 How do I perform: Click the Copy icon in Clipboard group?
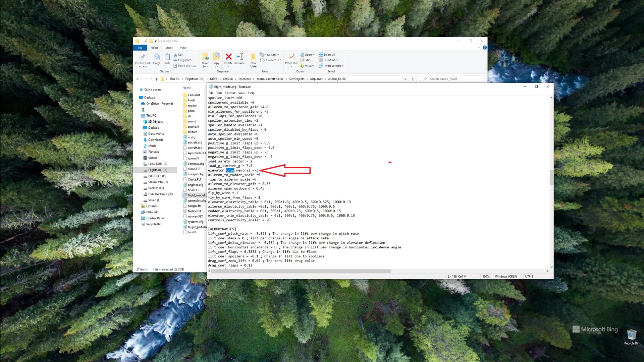(156, 57)
